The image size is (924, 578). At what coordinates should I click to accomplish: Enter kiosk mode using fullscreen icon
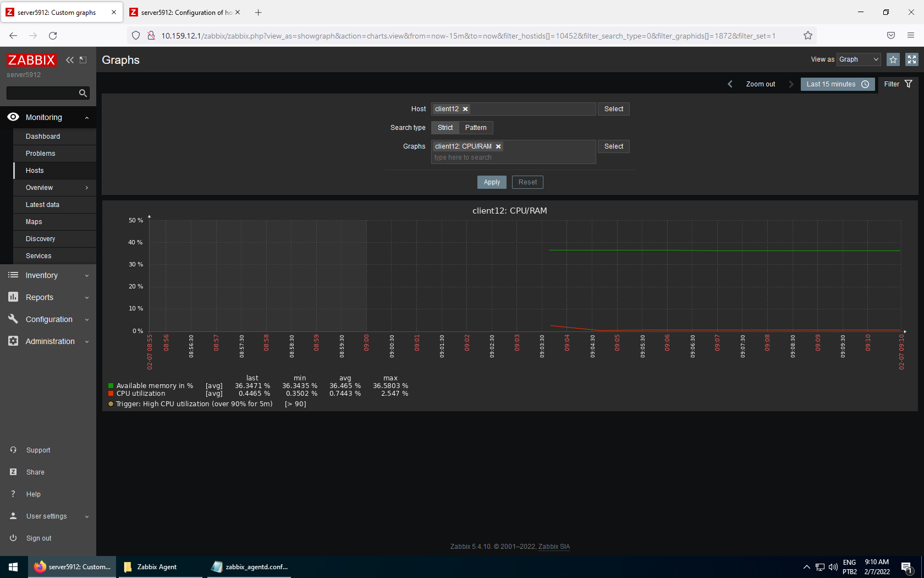(x=911, y=59)
